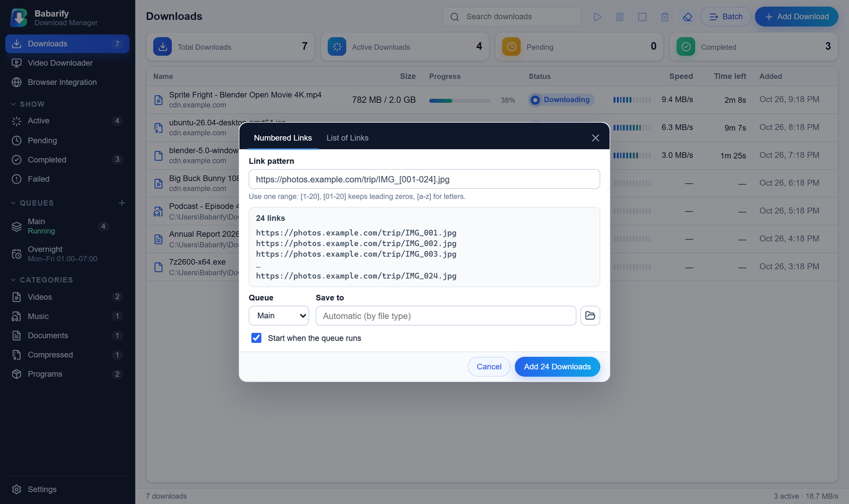Click the eraser clear-completed icon
Viewport: 849px width, 504px height.
pos(687,17)
